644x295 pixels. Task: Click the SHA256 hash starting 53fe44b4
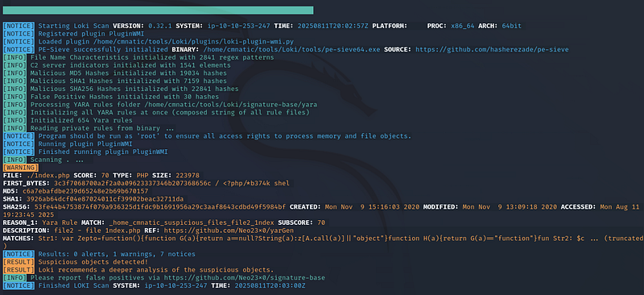[160, 207]
